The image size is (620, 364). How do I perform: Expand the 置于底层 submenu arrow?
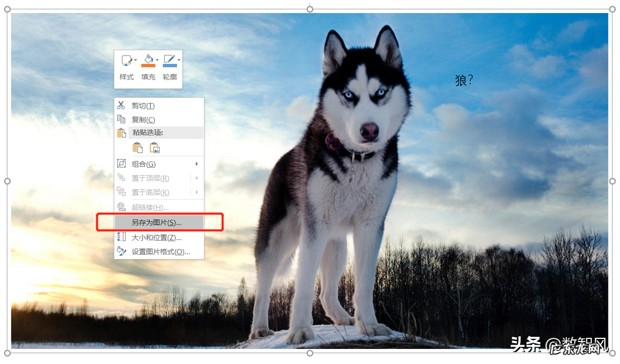pyautogui.click(x=196, y=191)
